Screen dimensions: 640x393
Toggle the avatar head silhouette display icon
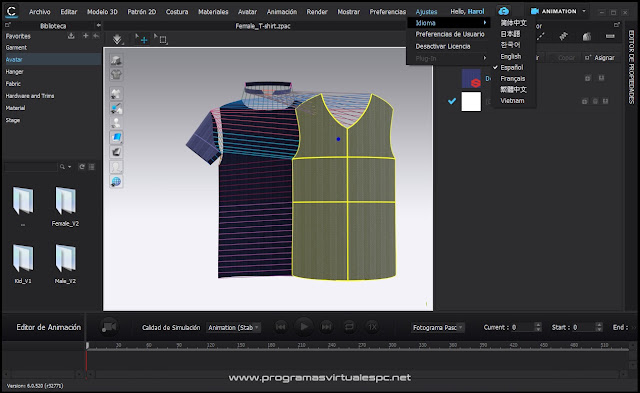tap(116, 167)
